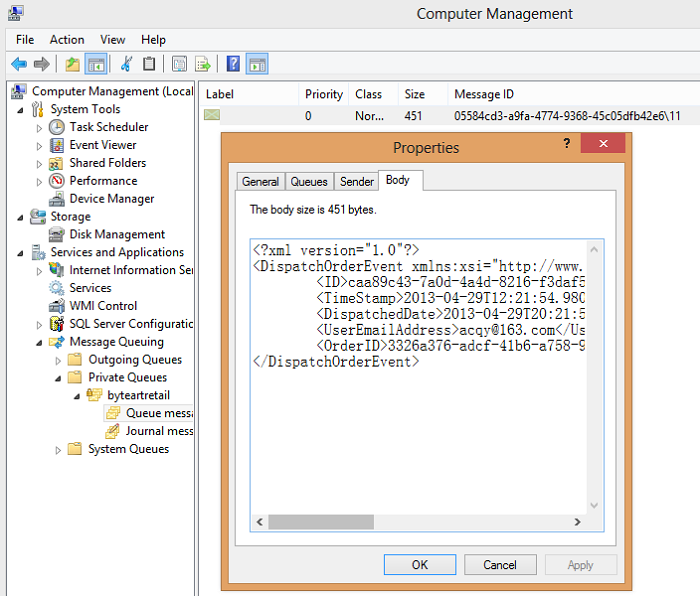The height and width of the screenshot is (596, 700).
Task: Select the Internet Information Services icon
Action: click(x=57, y=270)
